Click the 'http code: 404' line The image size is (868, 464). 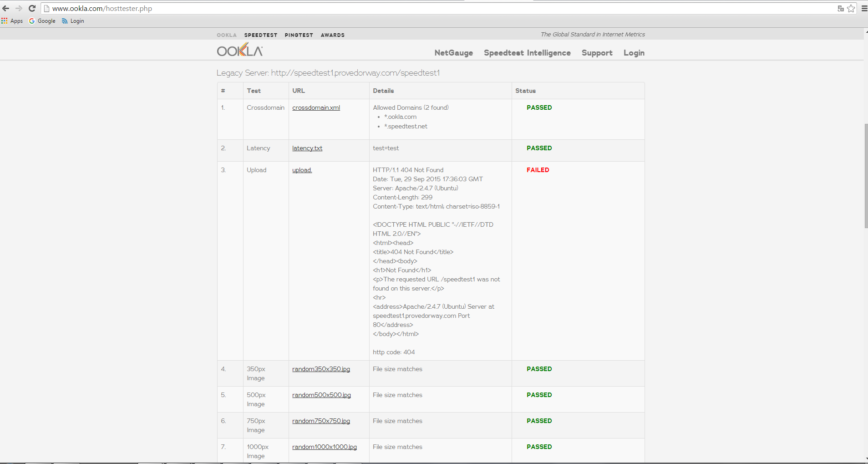(394, 352)
